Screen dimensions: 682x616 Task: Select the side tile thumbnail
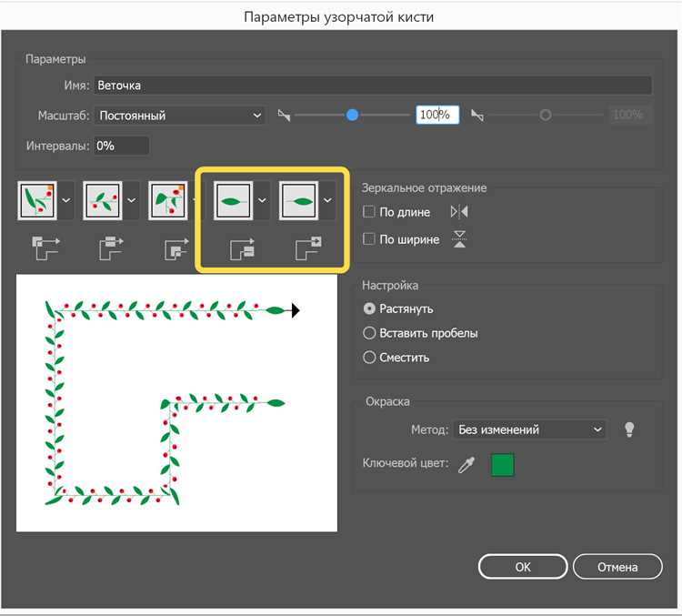coord(102,199)
